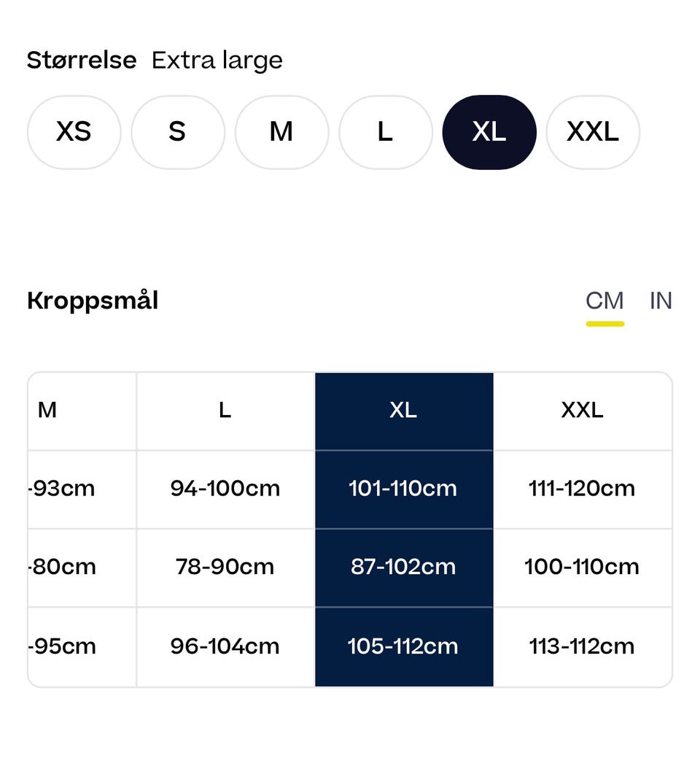Choose size M pill button

[281, 132]
